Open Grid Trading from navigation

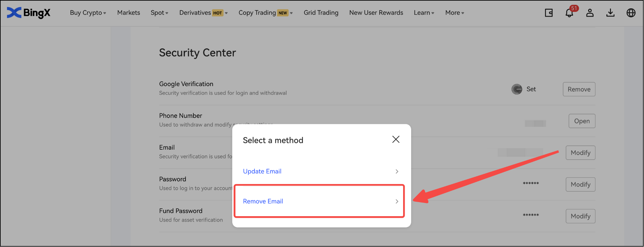[x=321, y=13]
